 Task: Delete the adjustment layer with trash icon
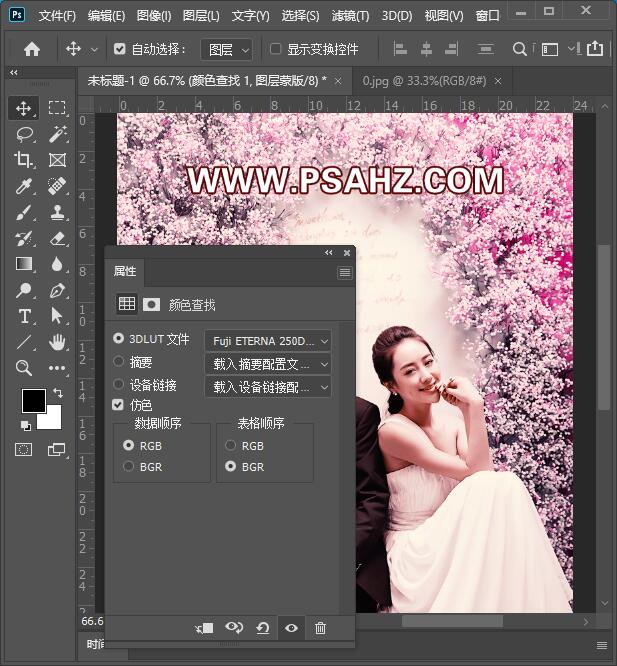pos(320,628)
